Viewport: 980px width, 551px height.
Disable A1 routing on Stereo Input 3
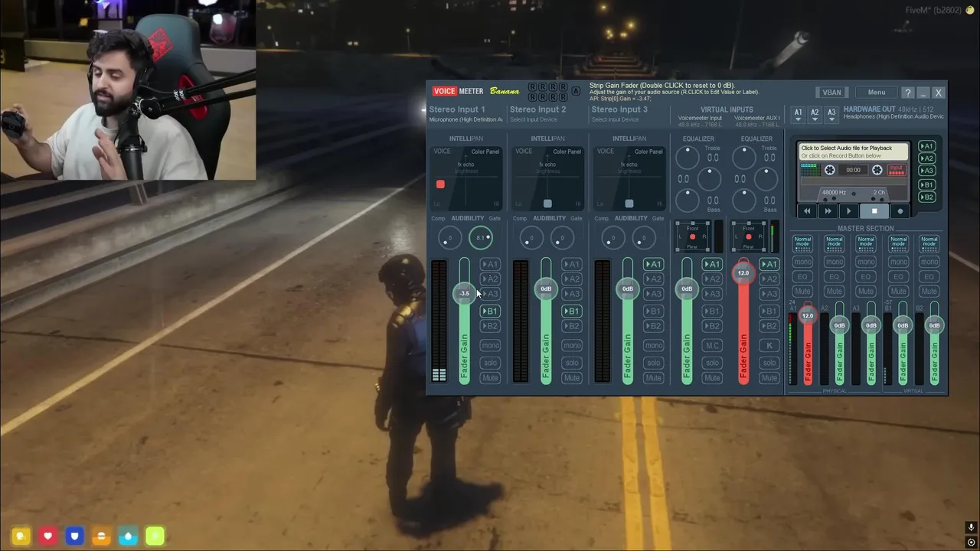click(653, 265)
